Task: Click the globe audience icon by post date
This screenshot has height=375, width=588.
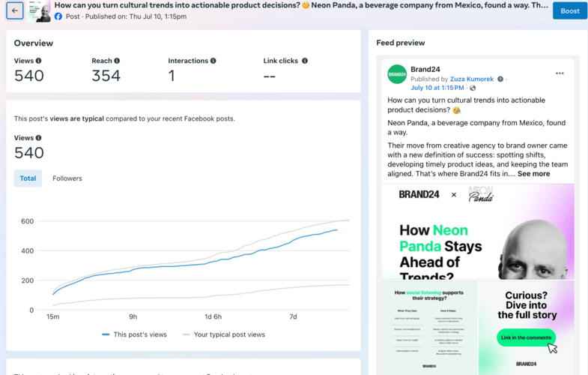Action: click(x=473, y=88)
